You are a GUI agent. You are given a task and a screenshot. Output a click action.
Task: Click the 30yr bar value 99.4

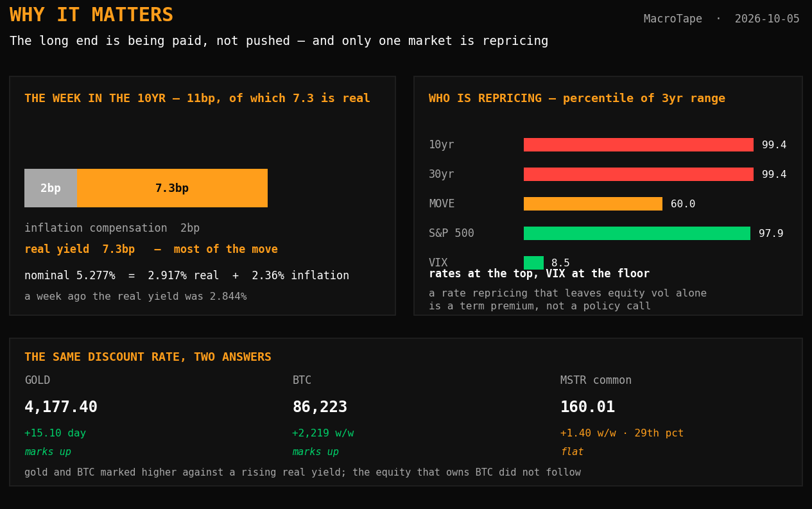point(774,175)
